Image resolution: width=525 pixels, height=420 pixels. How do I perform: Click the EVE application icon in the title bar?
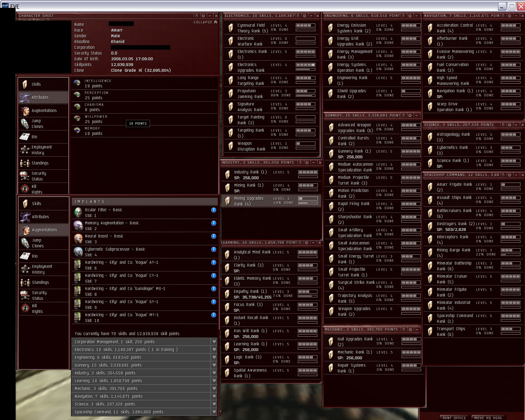click(5, 7)
